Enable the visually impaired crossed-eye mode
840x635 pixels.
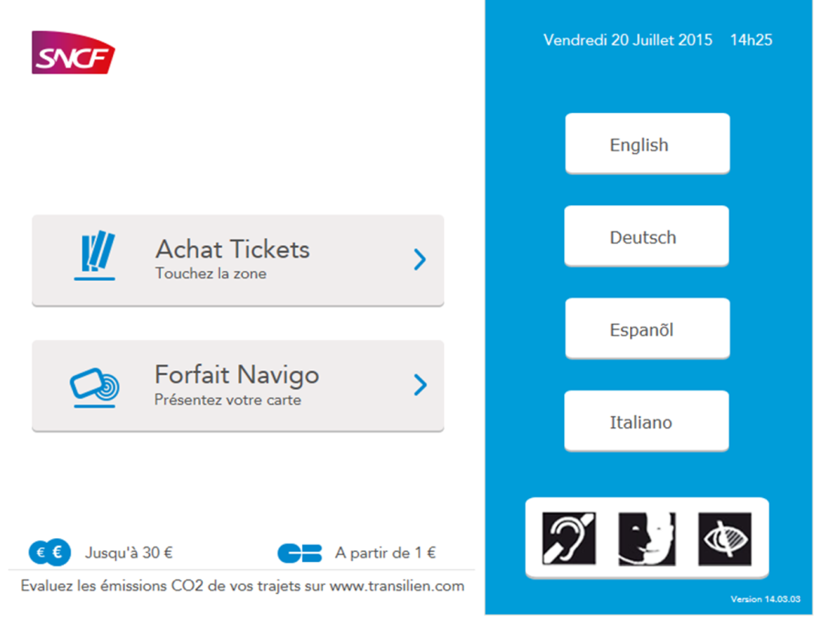coord(724,537)
